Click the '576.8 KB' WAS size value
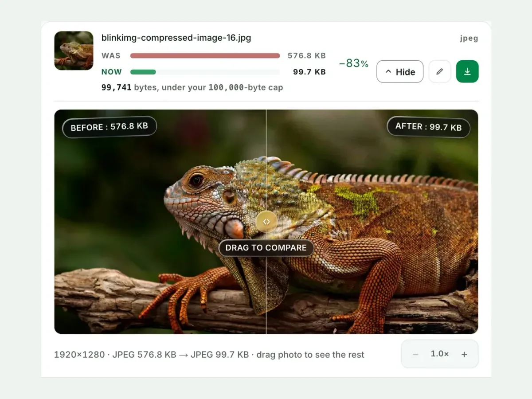The image size is (532, 399). click(x=307, y=56)
